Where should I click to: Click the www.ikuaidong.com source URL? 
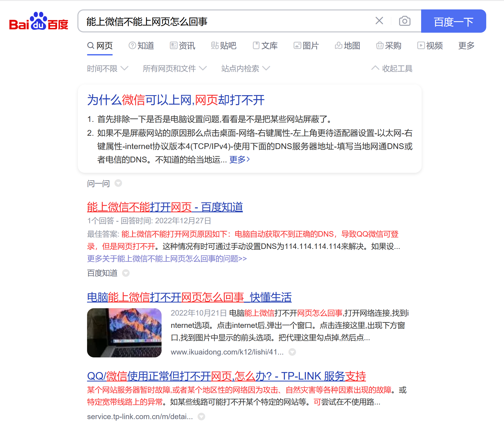[227, 352]
